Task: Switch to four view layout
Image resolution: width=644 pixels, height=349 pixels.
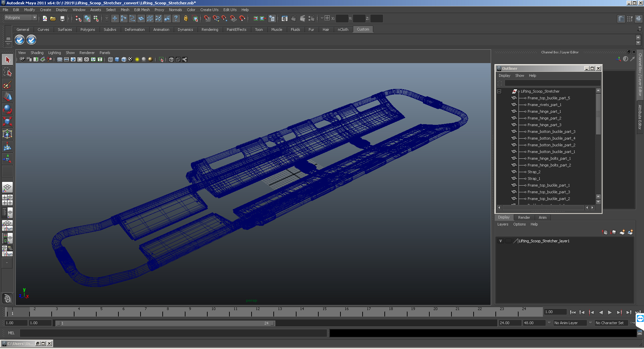Action: pos(7,200)
